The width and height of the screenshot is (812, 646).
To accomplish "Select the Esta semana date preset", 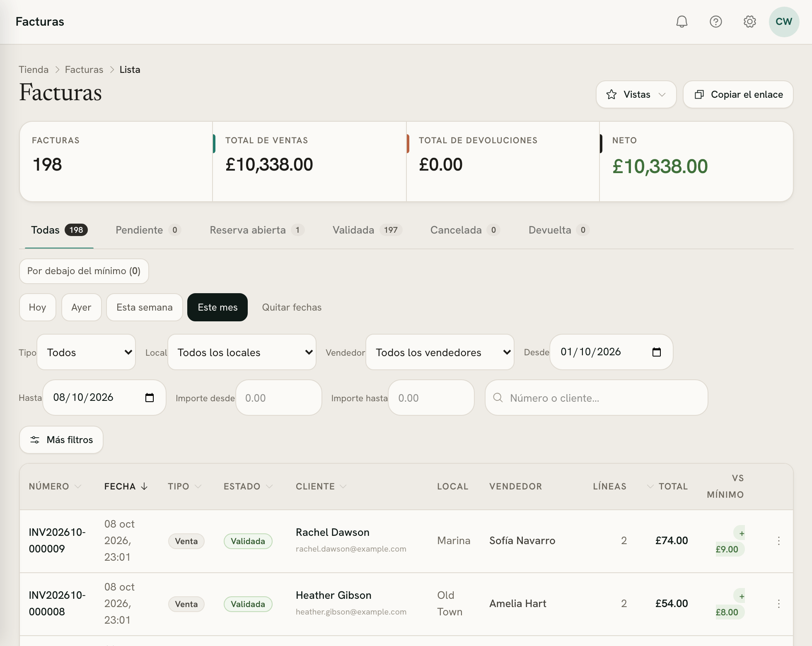I will tap(145, 307).
